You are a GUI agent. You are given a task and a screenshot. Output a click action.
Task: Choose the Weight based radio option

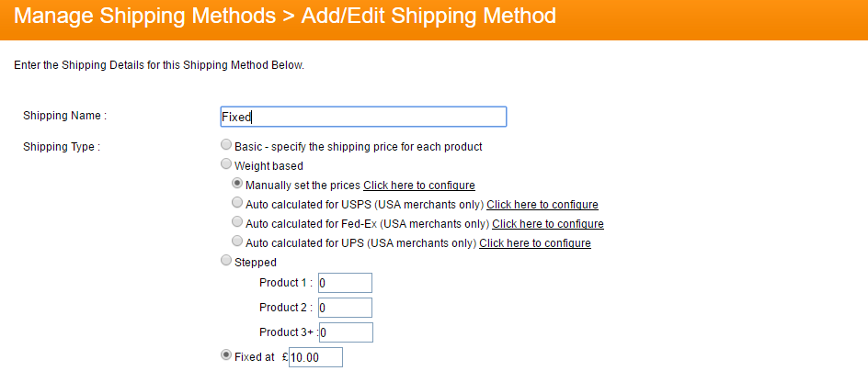click(x=226, y=164)
